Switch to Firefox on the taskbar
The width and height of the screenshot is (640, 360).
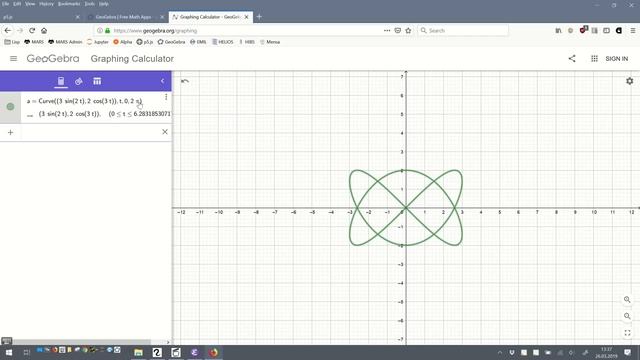(213, 352)
